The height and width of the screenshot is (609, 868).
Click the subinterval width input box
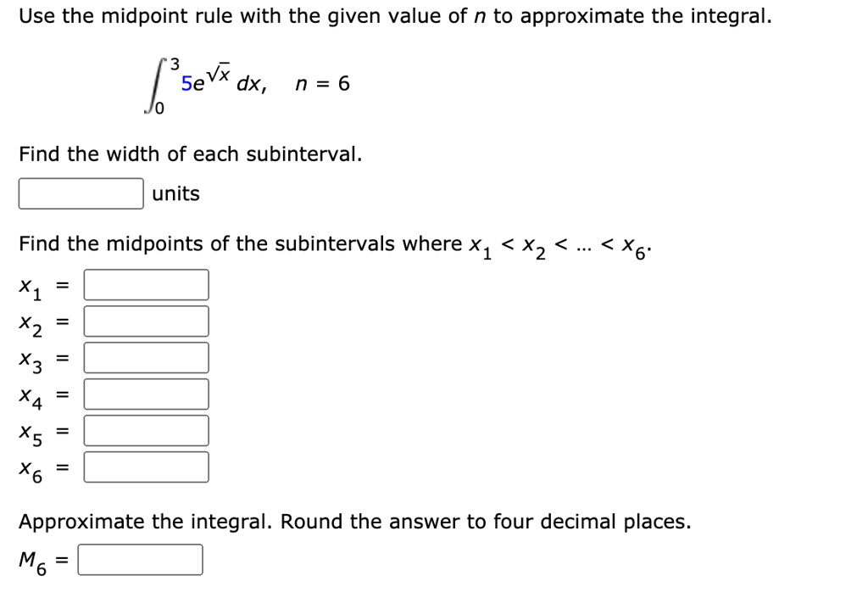[81, 193]
